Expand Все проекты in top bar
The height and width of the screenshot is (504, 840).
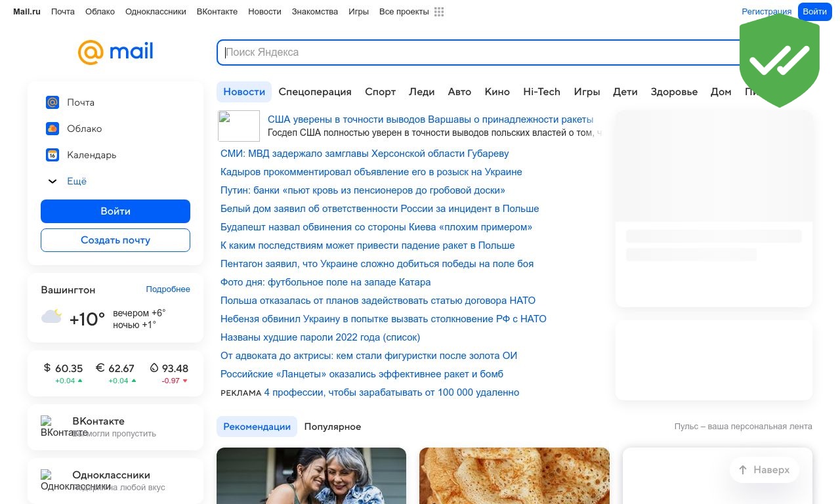[404, 12]
